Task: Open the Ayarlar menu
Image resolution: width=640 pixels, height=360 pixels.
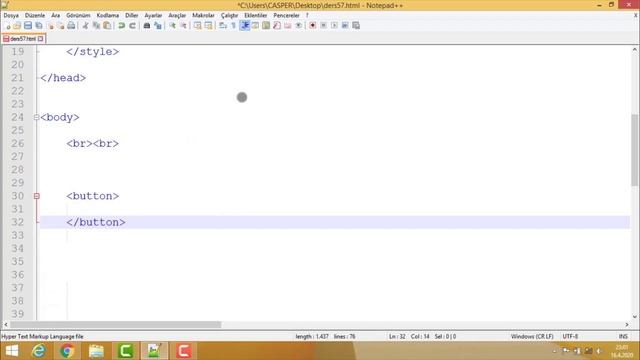Action: pos(153,16)
